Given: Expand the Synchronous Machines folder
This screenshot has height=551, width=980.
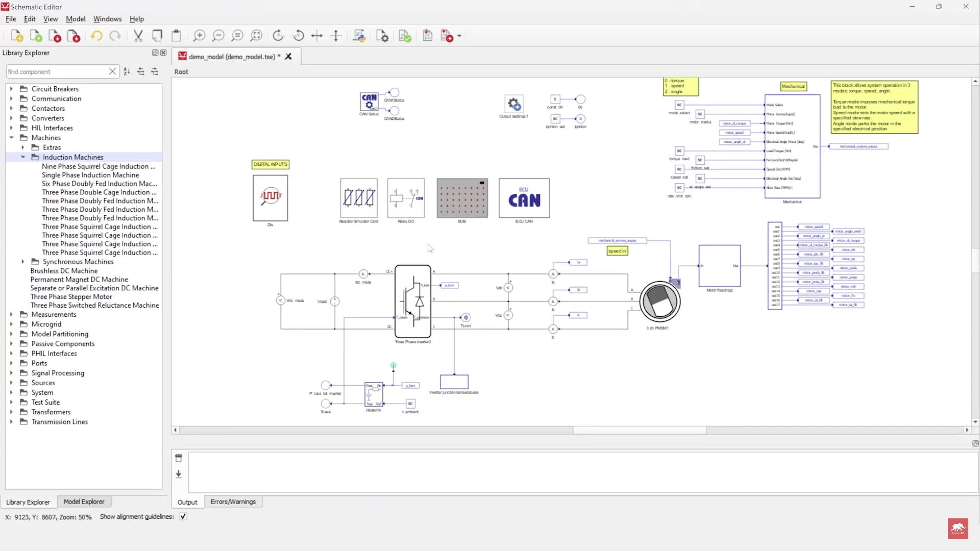Looking at the screenshot, I should (x=23, y=262).
